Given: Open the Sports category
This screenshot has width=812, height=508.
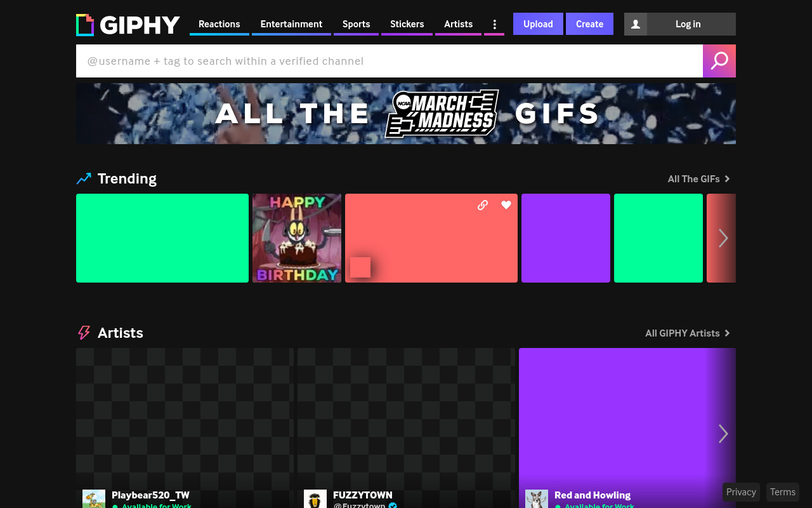Looking at the screenshot, I should click(356, 24).
